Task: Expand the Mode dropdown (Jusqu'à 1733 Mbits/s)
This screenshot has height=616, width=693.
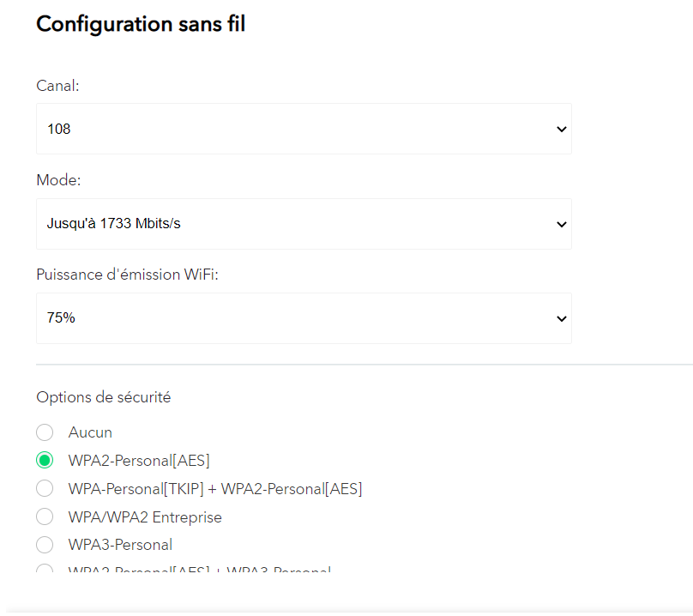Action: 304,224
